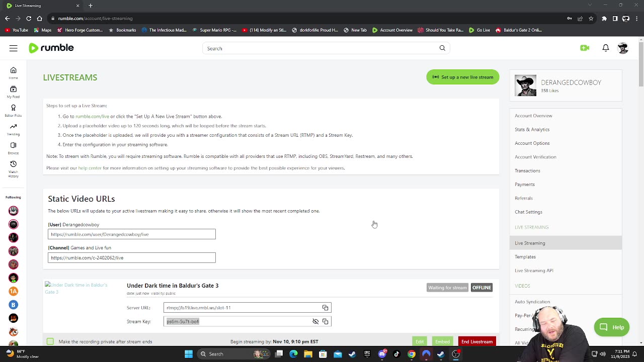This screenshot has width=644, height=362.
Task: Open the YouTube bookmark
Action: [16, 30]
